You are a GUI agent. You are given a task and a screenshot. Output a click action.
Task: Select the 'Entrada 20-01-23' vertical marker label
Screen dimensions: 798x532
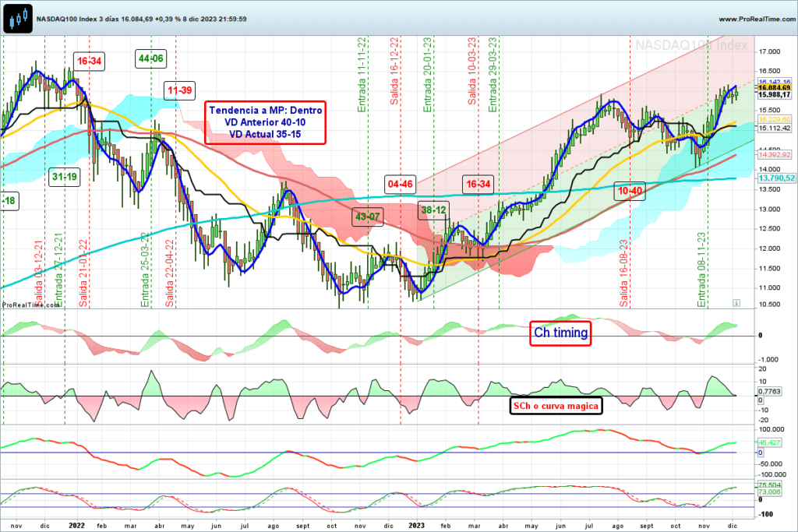click(428, 75)
